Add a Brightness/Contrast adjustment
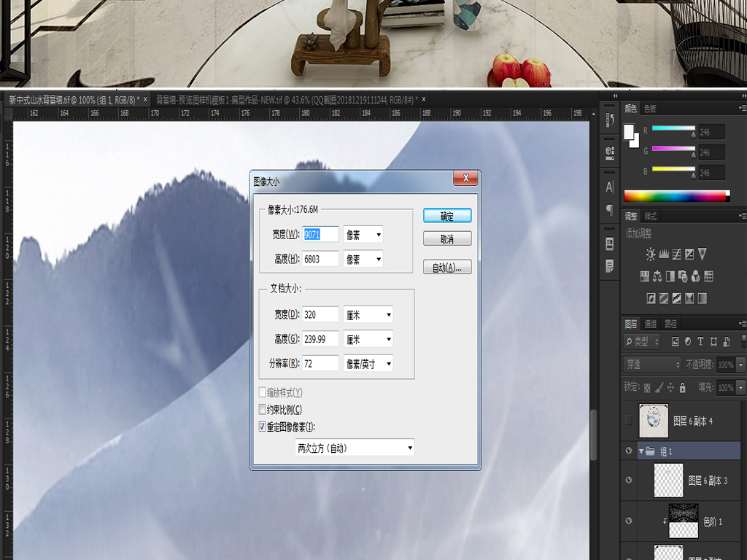The height and width of the screenshot is (560, 747). 650,254
